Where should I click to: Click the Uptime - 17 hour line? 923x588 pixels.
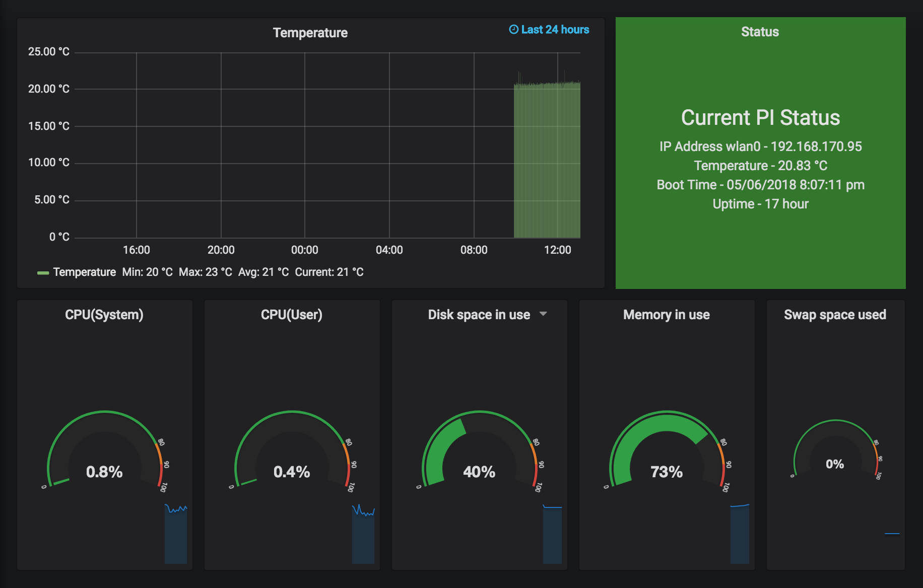click(x=761, y=204)
